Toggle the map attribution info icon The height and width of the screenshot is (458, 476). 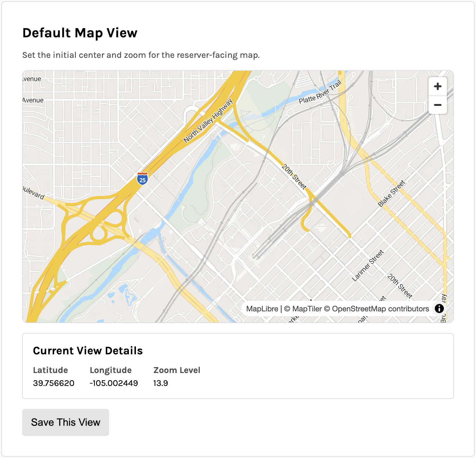click(439, 308)
